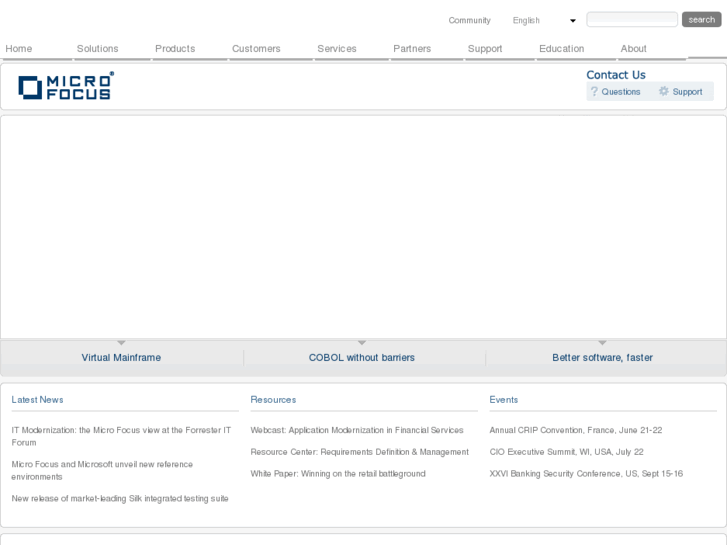Open the Solutions menu
Image resolution: width=727 pixels, height=545 pixels.
click(x=97, y=49)
